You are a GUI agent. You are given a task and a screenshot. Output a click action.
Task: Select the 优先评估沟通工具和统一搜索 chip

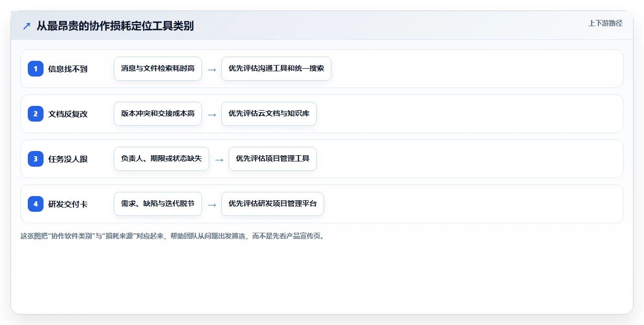click(x=276, y=69)
